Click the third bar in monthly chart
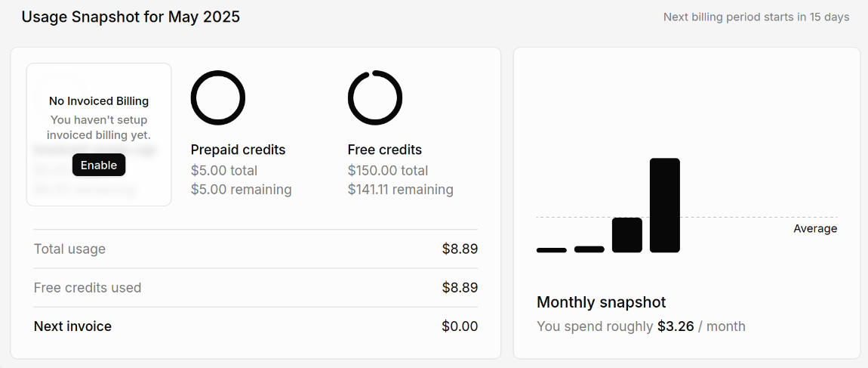 (627, 235)
